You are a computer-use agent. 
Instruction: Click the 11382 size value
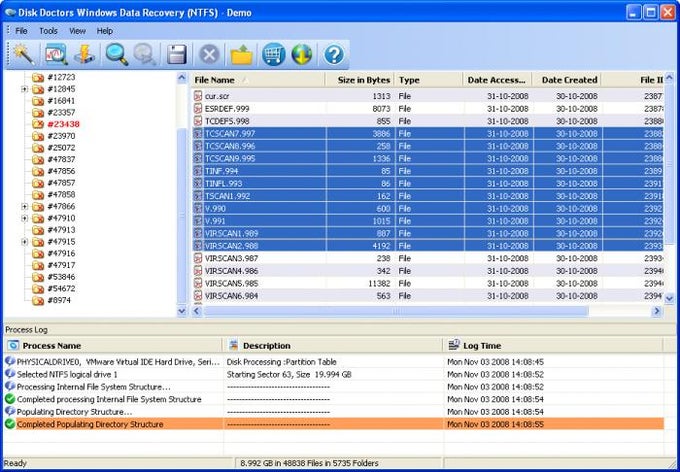[379, 283]
